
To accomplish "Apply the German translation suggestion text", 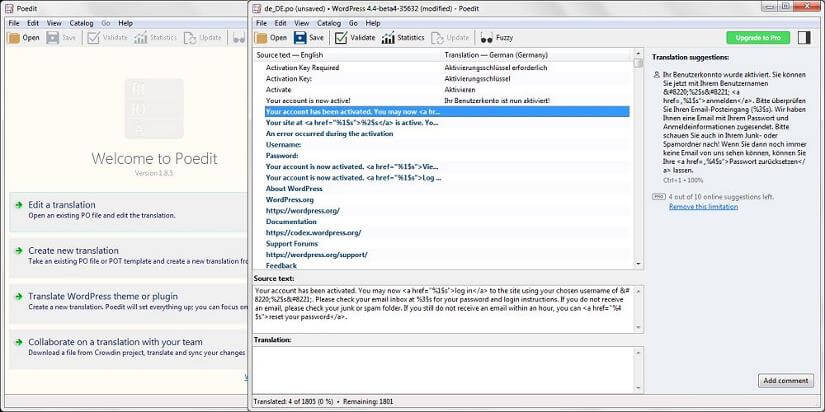I will pyautogui.click(x=734, y=123).
